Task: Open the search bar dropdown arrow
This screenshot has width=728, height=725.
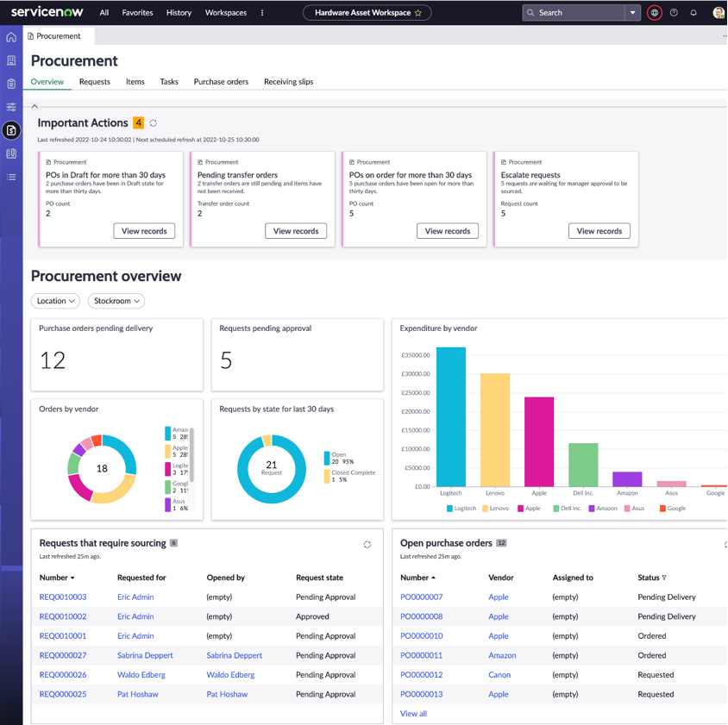Action: tap(632, 12)
